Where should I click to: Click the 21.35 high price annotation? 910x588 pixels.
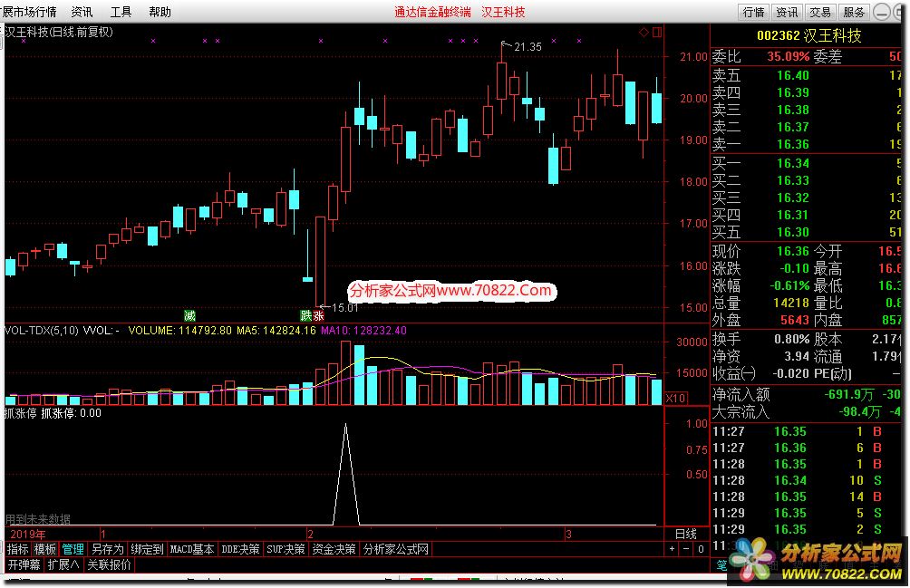[x=528, y=47]
